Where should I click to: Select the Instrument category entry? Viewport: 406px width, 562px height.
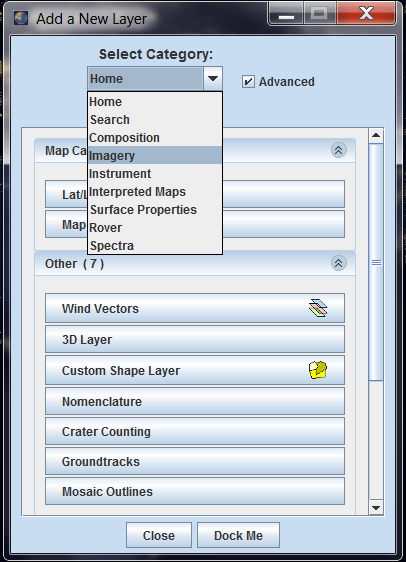tap(155, 173)
